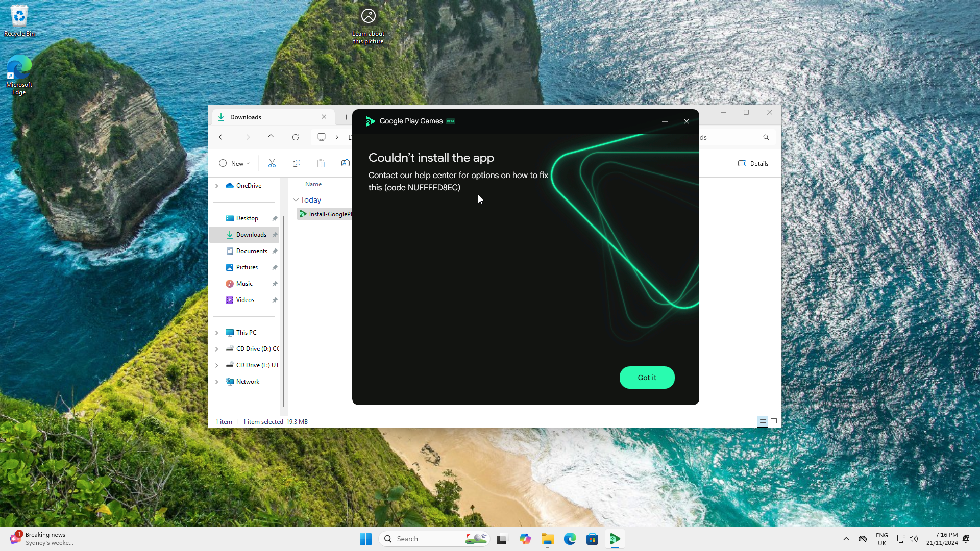Image resolution: width=980 pixels, height=551 pixels.
Task: Click the Got it button
Action: click(647, 378)
